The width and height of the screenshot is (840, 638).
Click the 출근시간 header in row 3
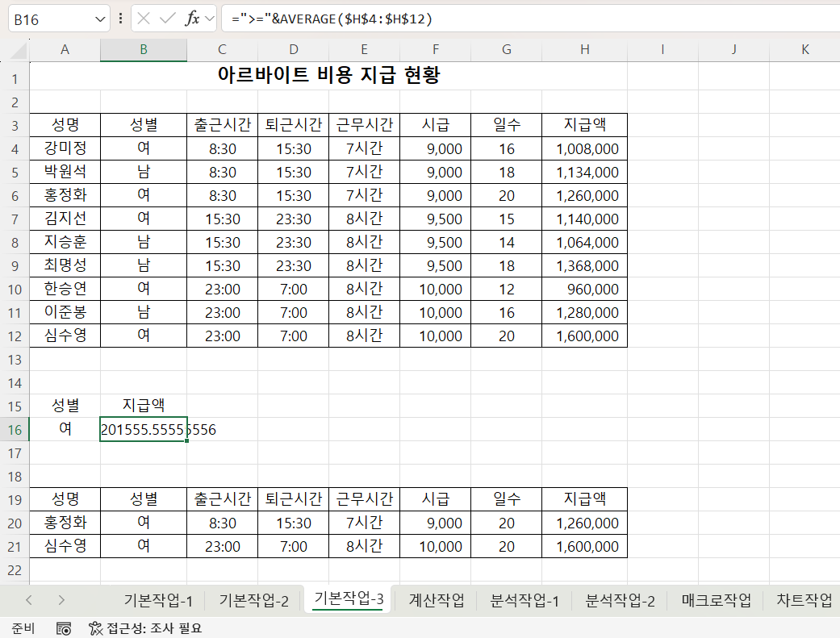[223, 125]
